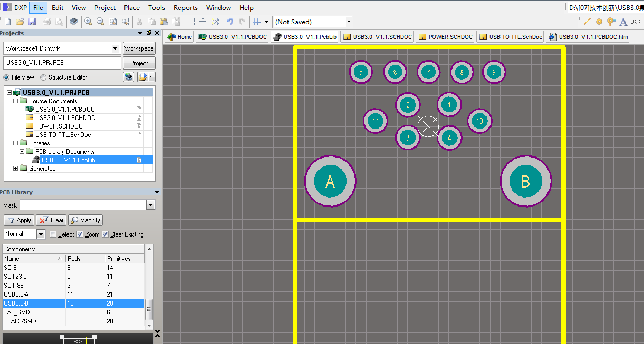The image size is (644, 344).
Task: Open the Mask field dropdown arrow
Action: point(151,205)
